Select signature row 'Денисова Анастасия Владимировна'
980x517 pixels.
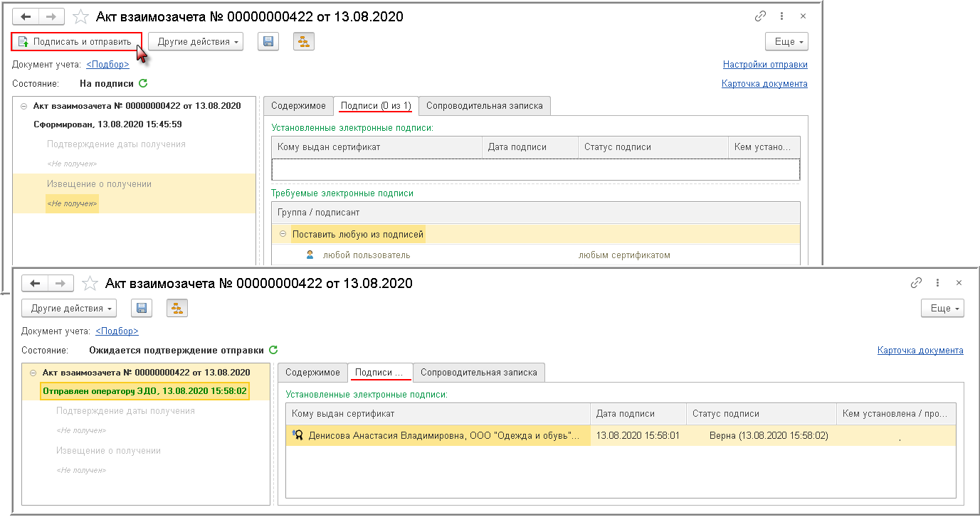pos(621,435)
